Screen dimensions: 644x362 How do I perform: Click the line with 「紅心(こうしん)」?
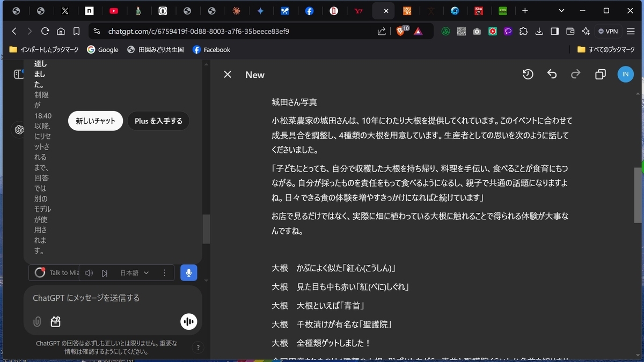[333, 268]
